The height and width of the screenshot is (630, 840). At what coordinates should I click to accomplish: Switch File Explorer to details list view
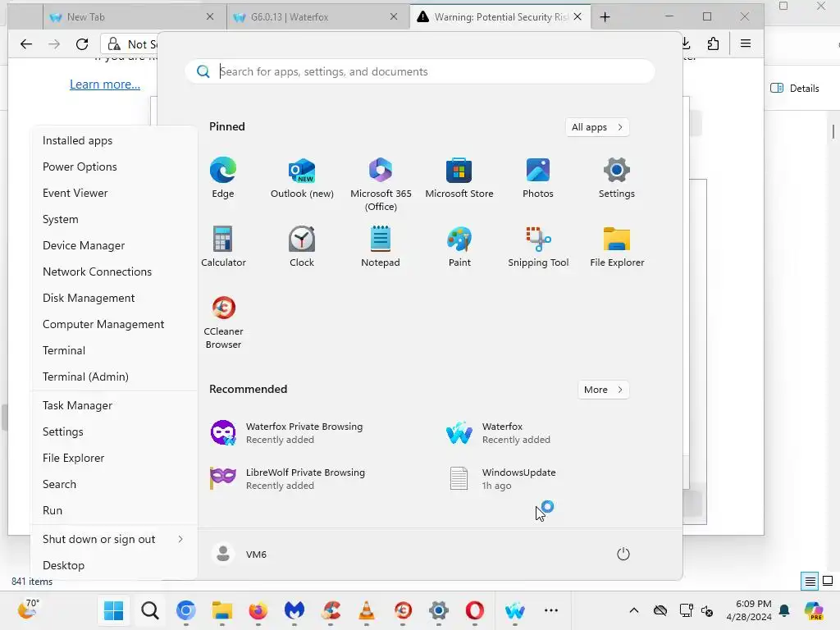(810, 581)
